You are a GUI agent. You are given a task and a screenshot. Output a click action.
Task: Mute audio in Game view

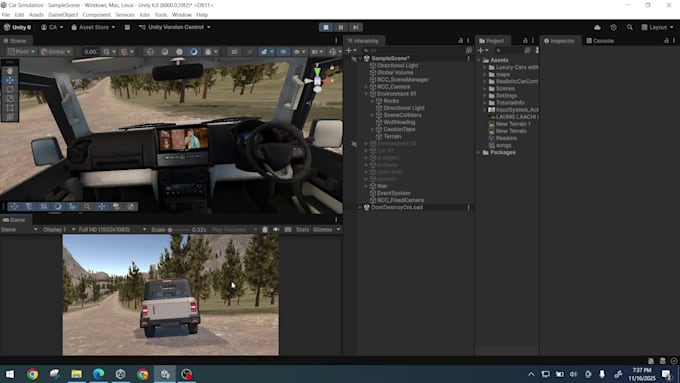click(276, 229)
